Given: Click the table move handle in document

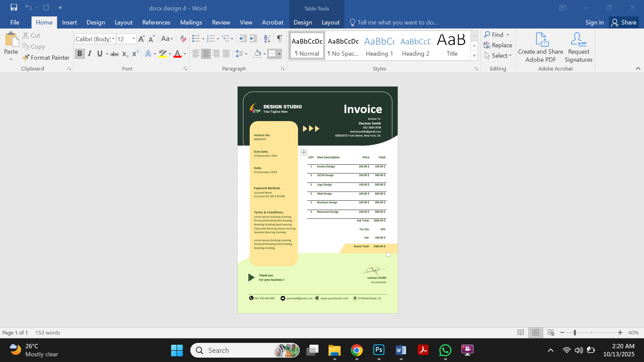Looking at the screenshot, I should point(304,152).
